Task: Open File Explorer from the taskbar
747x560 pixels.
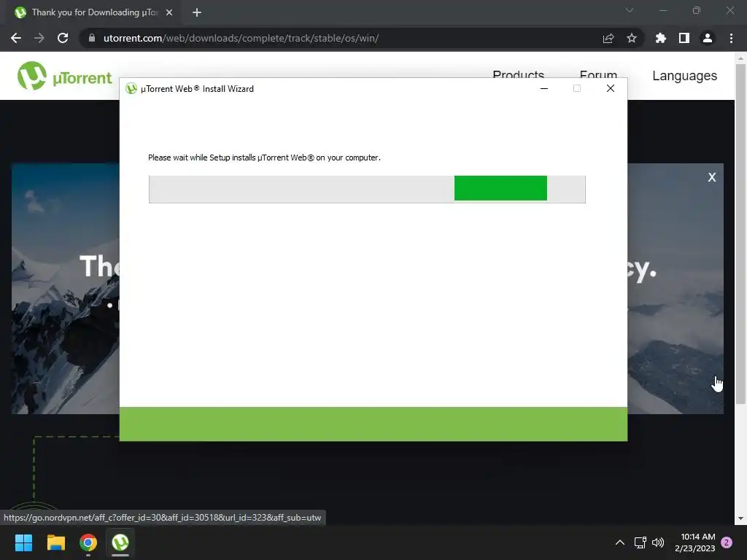Action: tap(55, 542)
